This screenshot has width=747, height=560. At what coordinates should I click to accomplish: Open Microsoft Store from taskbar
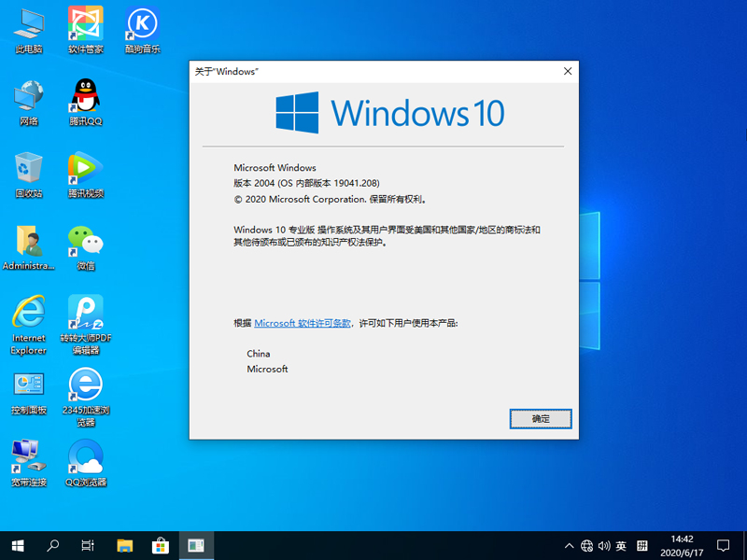pyautogui.click(x=161, y=546)
